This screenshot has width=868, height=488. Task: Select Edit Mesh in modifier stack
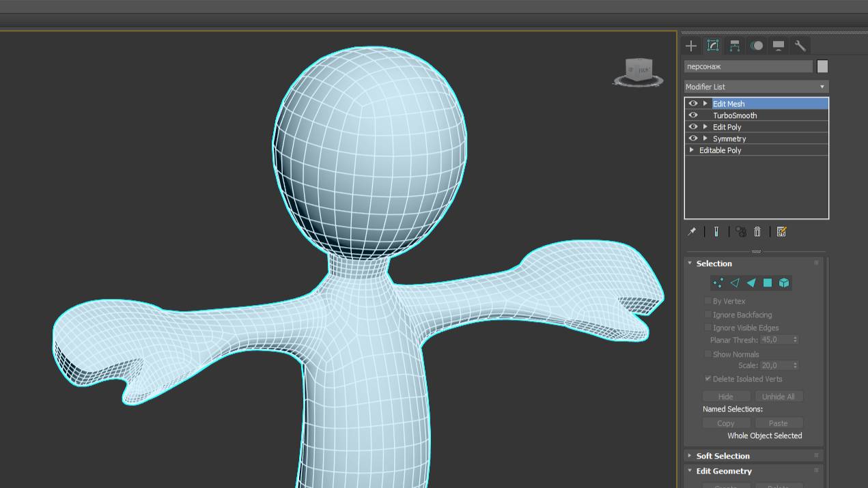pyautogui.click(x=729, y=104)
